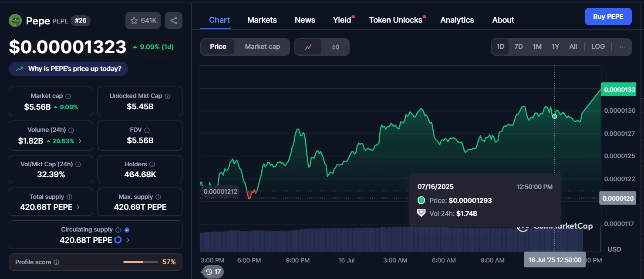Viewport: 644px width, 279px height.
Task: Click the Pepe frog logo
Action: (x=15, y=20)
